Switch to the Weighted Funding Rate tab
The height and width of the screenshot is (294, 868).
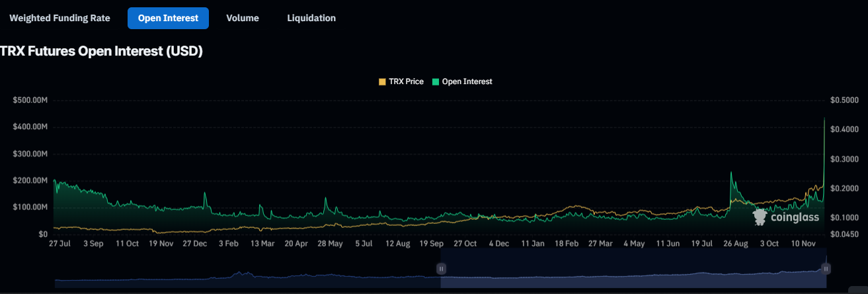click(59, 19)
